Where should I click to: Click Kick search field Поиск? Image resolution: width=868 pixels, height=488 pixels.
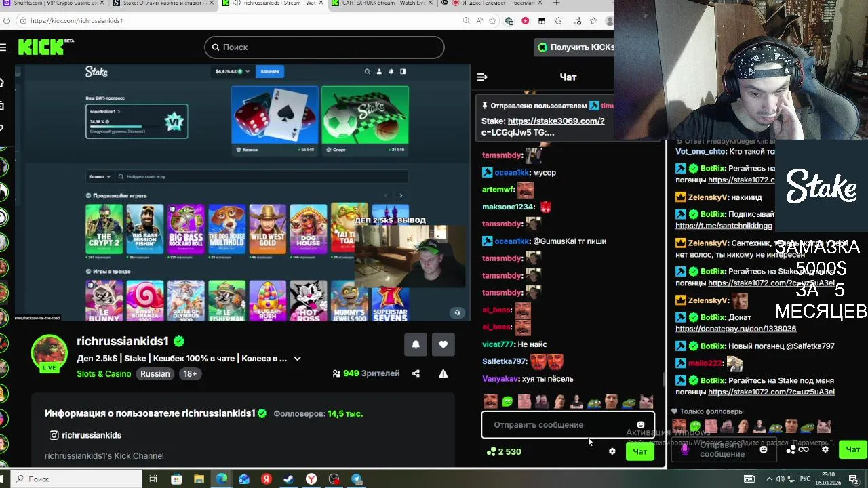[324, 47]
